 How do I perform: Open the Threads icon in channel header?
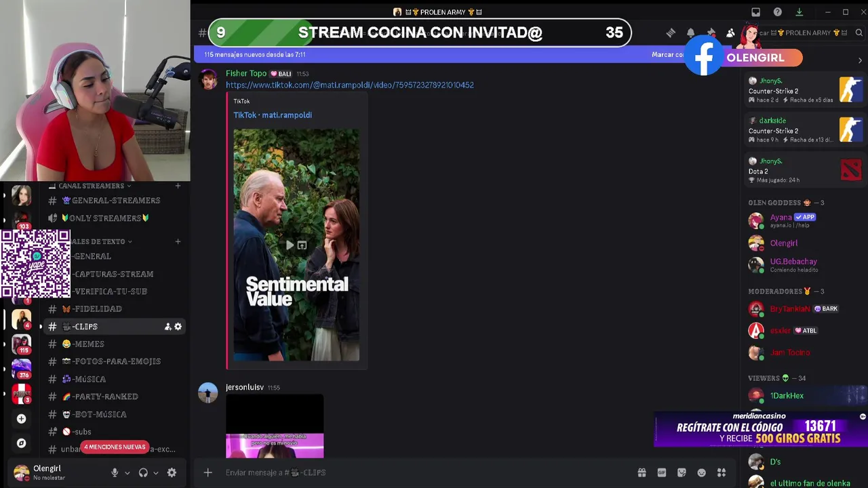tap(671, 33)
